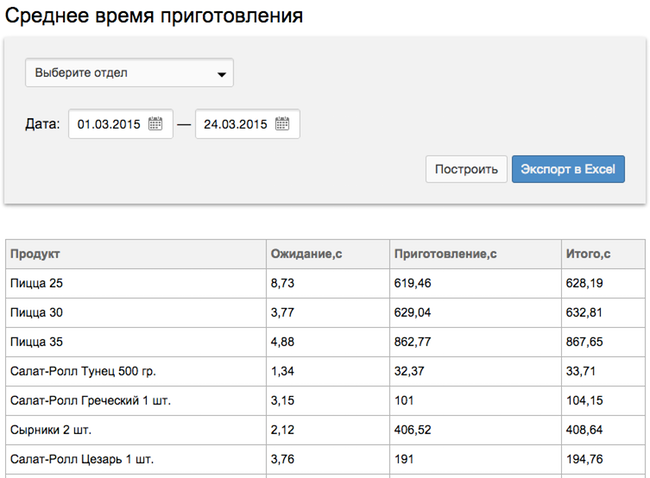
Task: Click total value 33,71
Action: 581,371
